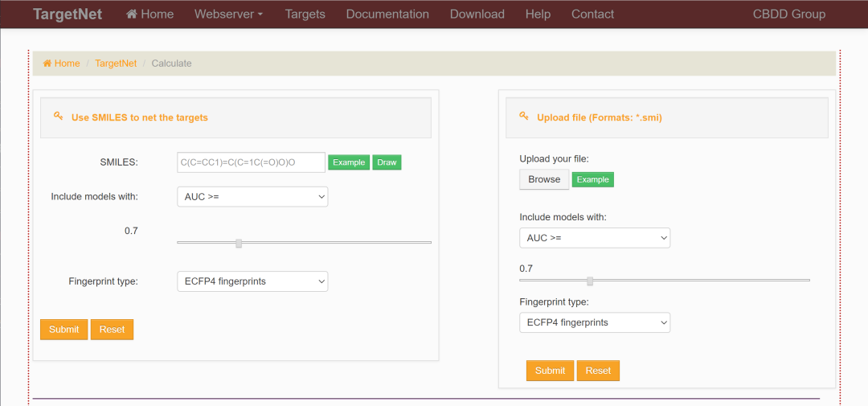
Task: Expand the upload panel AUC >= dropdown
Action: [594, 238]
